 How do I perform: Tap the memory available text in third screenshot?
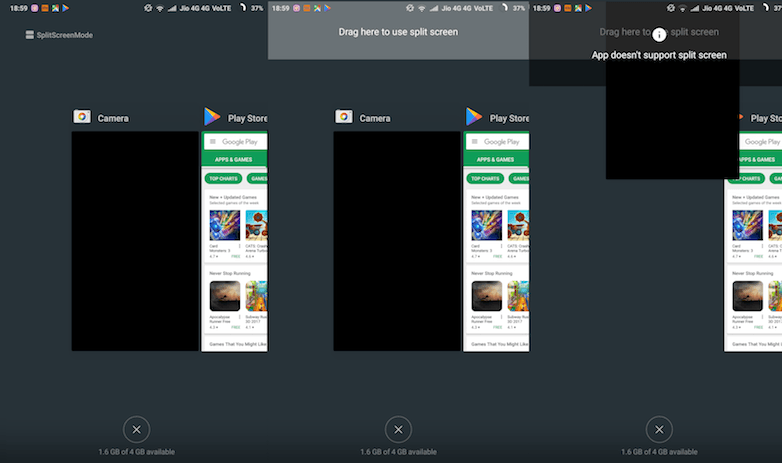659,452
